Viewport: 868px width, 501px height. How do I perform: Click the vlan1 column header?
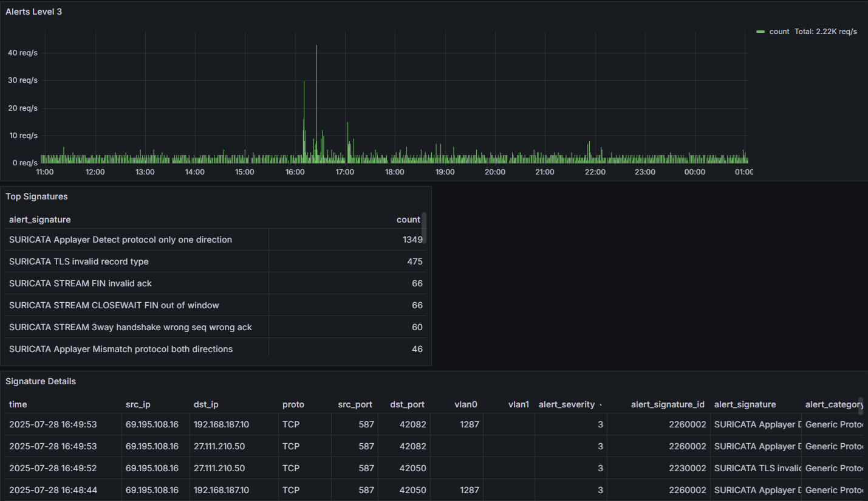[x=518, y=404]
